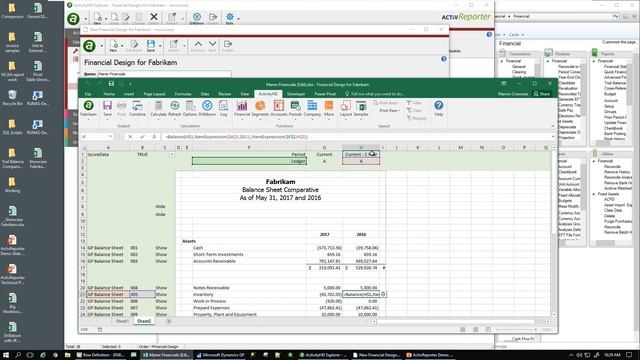
Task: Click Delete X icon in ActivityHD Explorer toolbar
Action: [154, 18]
